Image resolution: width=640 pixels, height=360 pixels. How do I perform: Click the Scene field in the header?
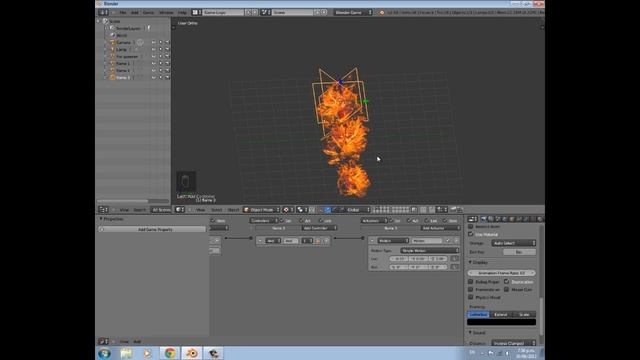click(293, 13)
